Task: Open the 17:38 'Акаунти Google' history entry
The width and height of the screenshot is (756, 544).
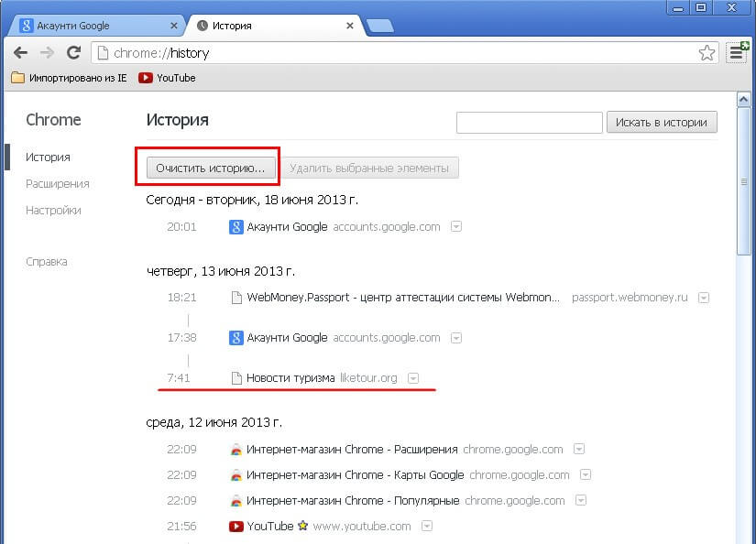Action: [x=287, y=338]
